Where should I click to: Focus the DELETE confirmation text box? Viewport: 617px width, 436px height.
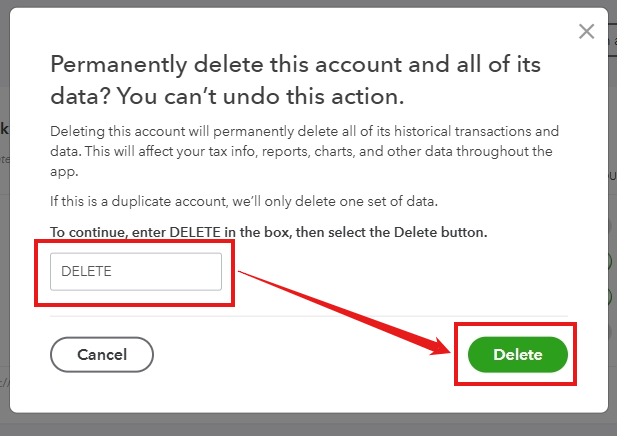point(136,272)
